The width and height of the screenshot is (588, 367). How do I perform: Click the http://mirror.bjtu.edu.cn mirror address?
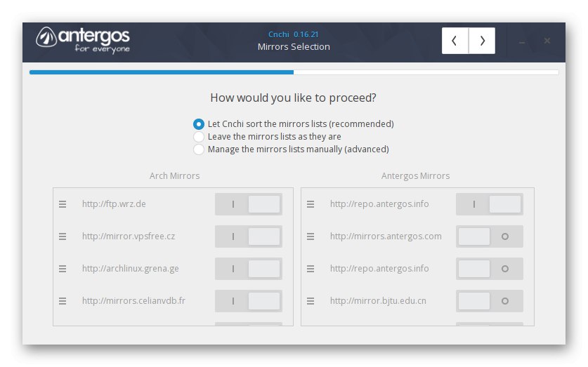[x=378, y=301]
